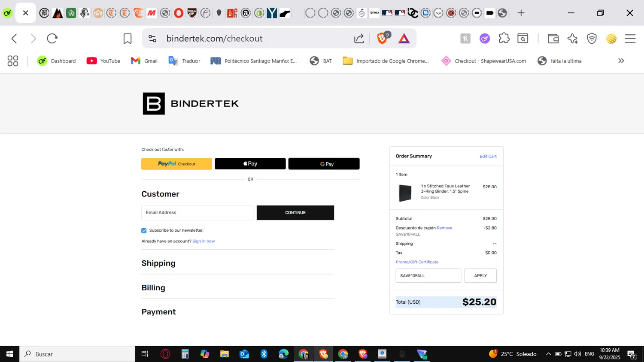Uncheck Subscribe to our newsletter
The height and width of the screenshot is (362, 644).
pos(144,230)
